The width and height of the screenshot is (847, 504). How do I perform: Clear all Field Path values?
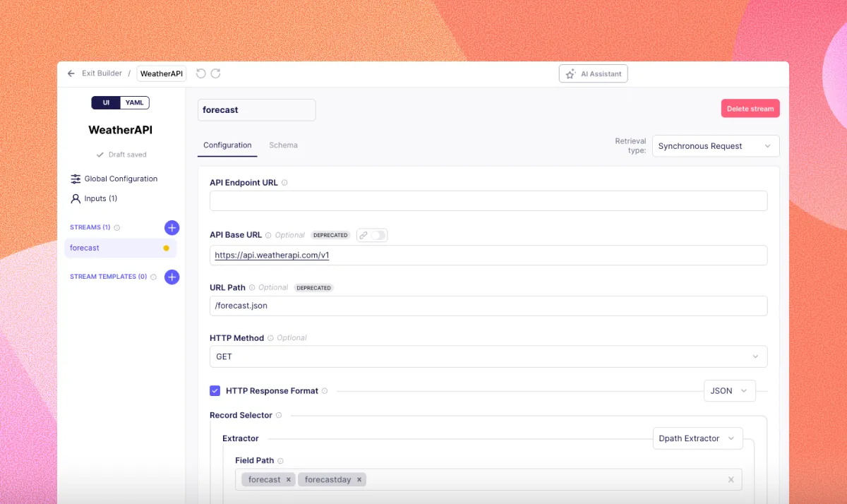731,479
